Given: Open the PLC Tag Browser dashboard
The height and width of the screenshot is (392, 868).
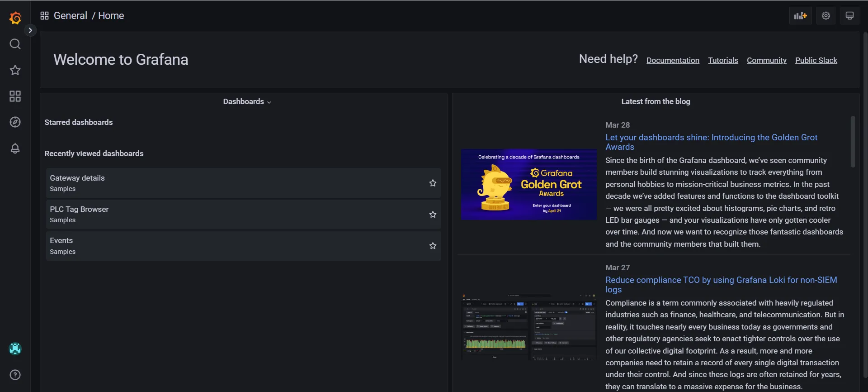Looking at the screenshot, I should click(x=243, y=215).
